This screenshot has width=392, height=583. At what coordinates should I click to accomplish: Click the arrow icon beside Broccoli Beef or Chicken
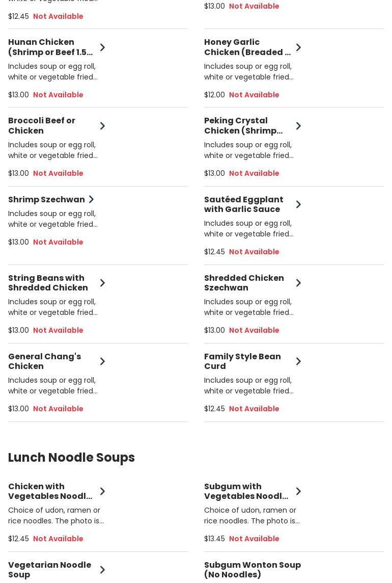pos(102,126)
